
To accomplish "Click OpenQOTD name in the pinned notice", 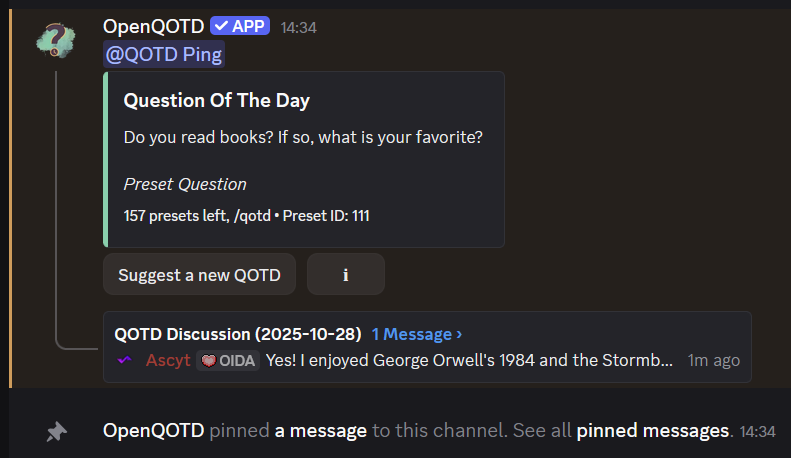I will 154,431.
